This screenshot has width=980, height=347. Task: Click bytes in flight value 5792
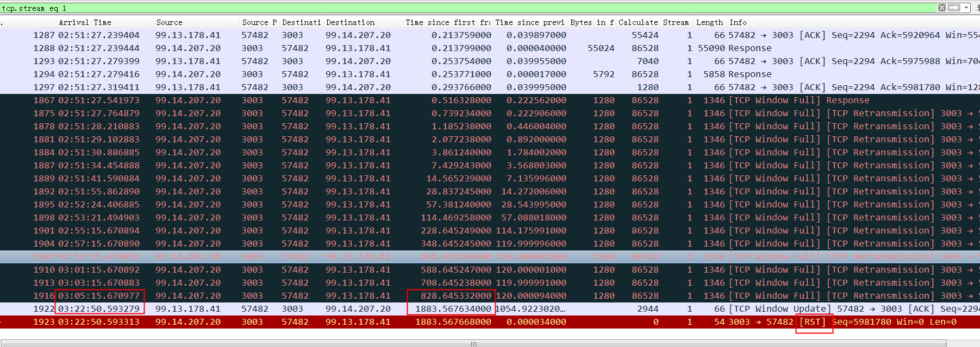tap(604, 74)
